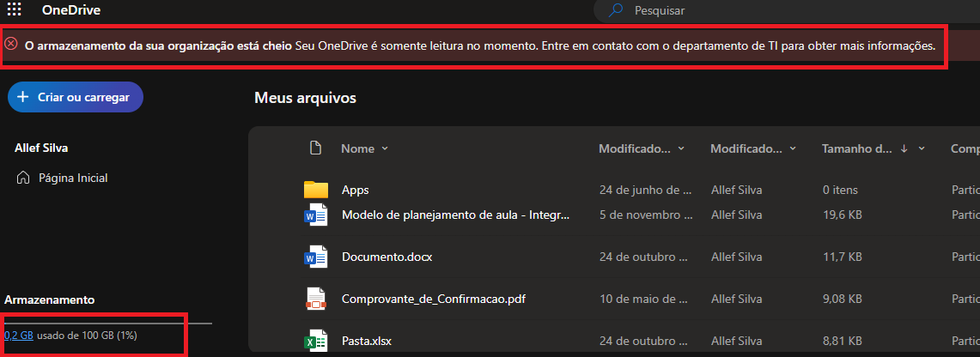Click the Excel icon for Pasta.xlsx
Viewport: 980px width, 357px height.
click(x=315, y=341)
